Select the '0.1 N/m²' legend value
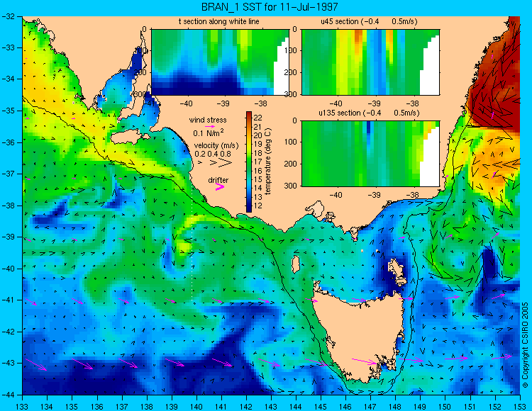The image size is (532, 411). point(208,133)
